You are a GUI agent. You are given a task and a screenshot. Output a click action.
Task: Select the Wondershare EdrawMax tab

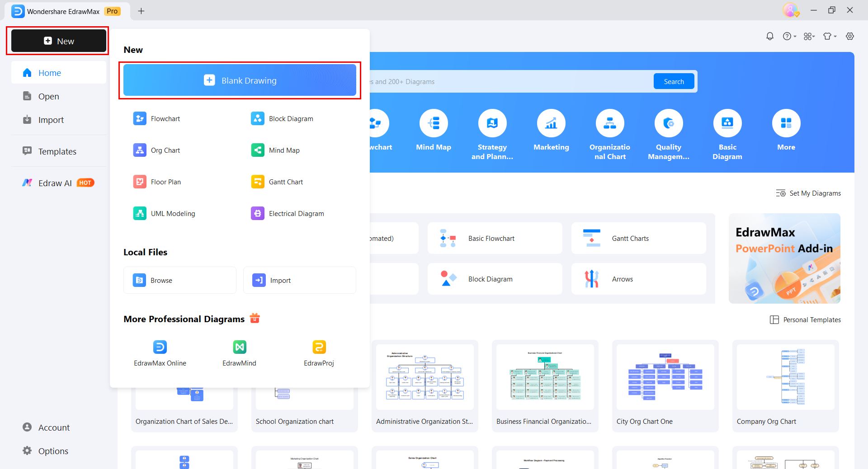pyautogui.click(x=67, y=11)
